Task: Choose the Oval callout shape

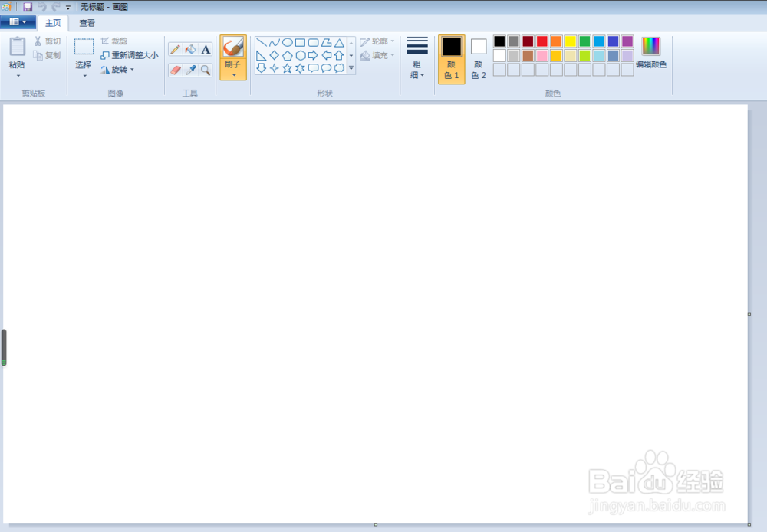Action: click(x=326, y=68)
